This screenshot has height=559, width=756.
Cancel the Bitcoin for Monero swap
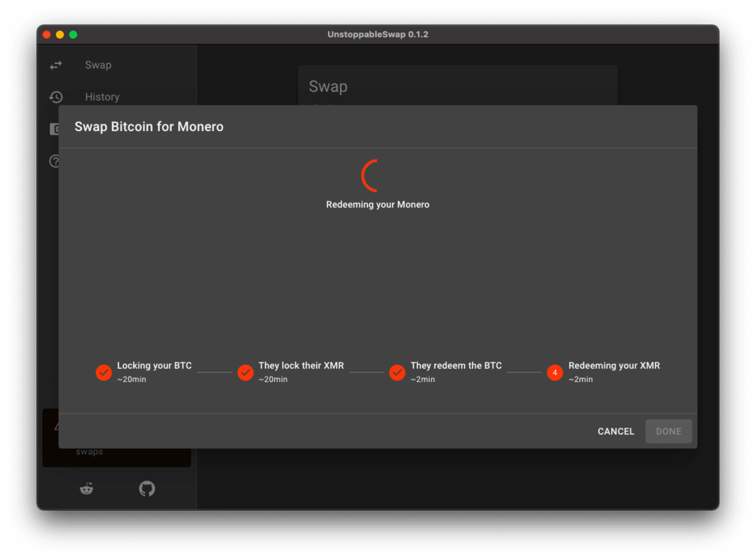pyautogui.click(x=616, y=432)
